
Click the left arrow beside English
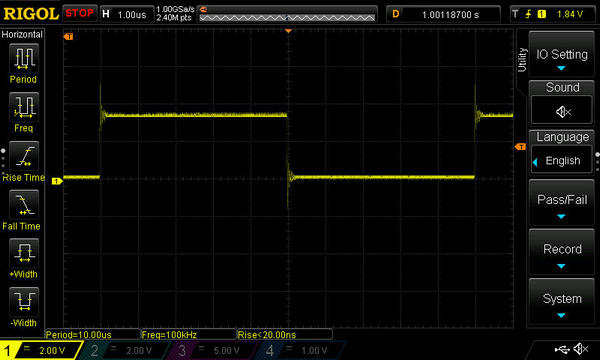535,162
